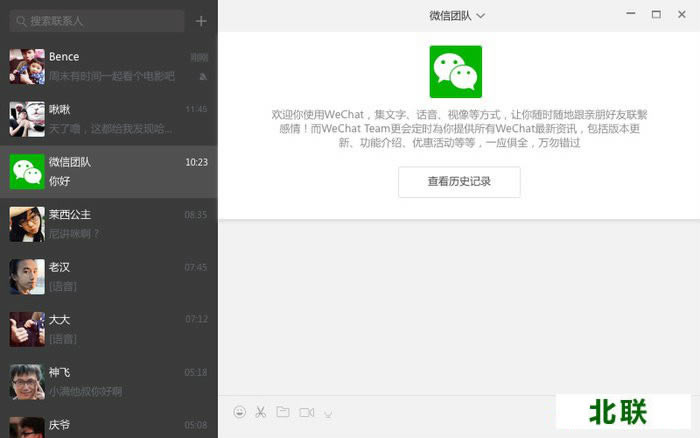
Task: Click 大大 profile avatar
Action: coord(26,329)
